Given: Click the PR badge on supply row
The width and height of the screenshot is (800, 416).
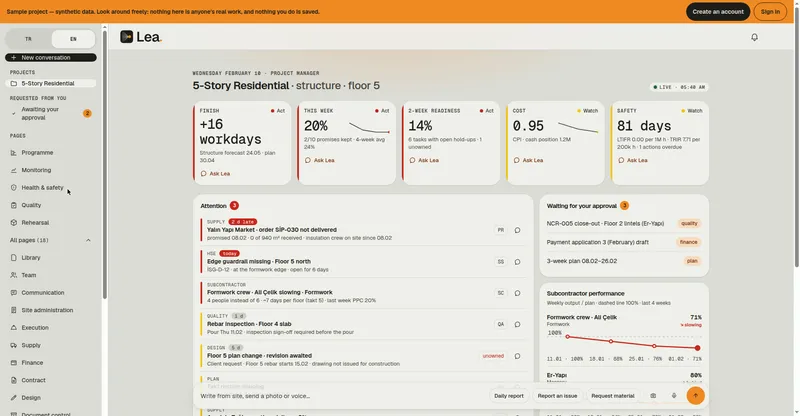Looking at the screenshot, I should [501, 230].
